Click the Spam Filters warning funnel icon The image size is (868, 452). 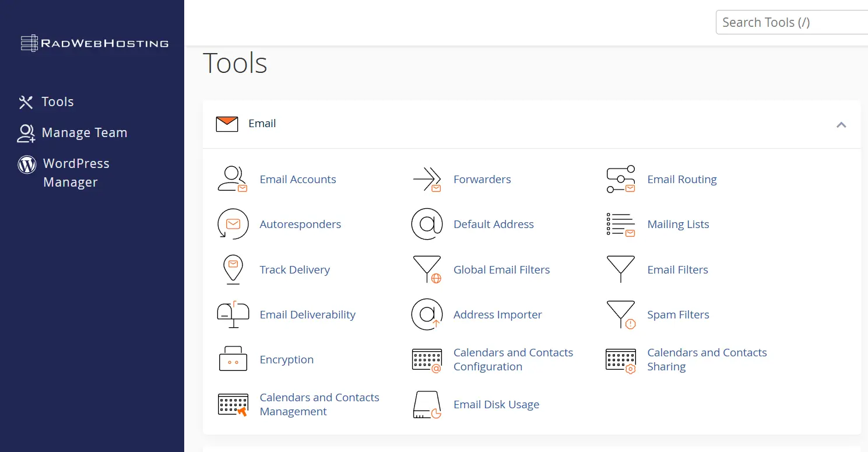tap(620, 314)
